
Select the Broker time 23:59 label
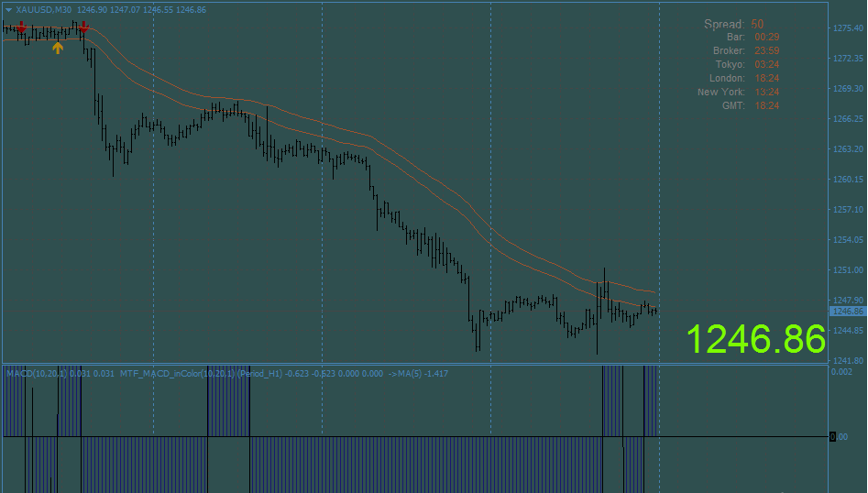click(766, 50)
